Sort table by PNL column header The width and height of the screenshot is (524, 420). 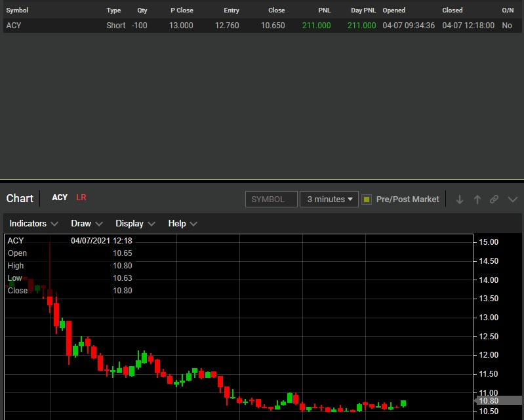[x=325, y=10]
